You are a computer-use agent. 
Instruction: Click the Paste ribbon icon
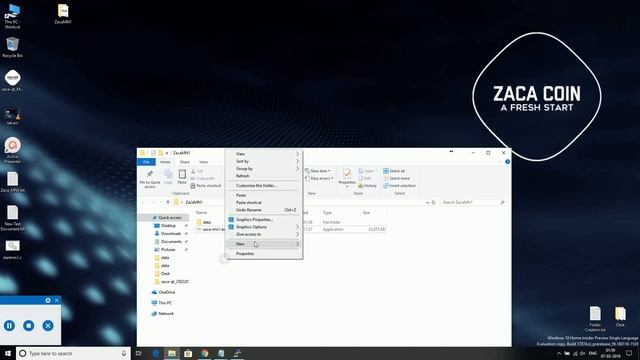(182, 177)
